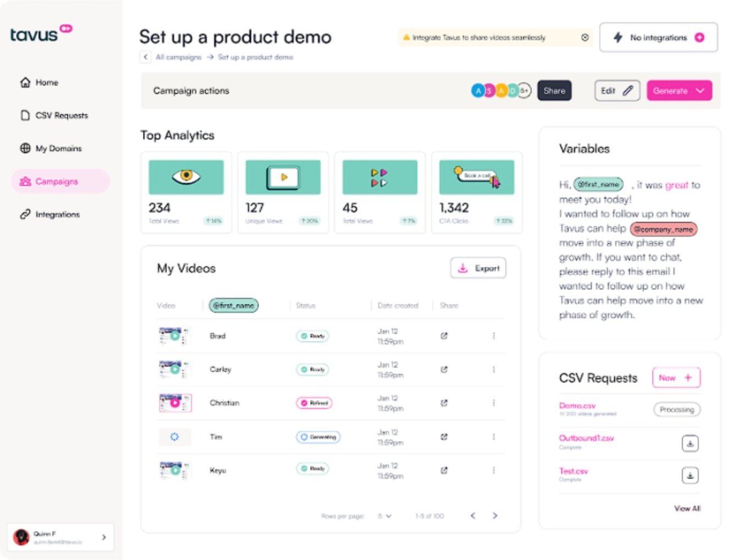The width and height of the screenshot is (730, 560).
Task: Open Christian's video thumbnail
Action: coord(175,403)
